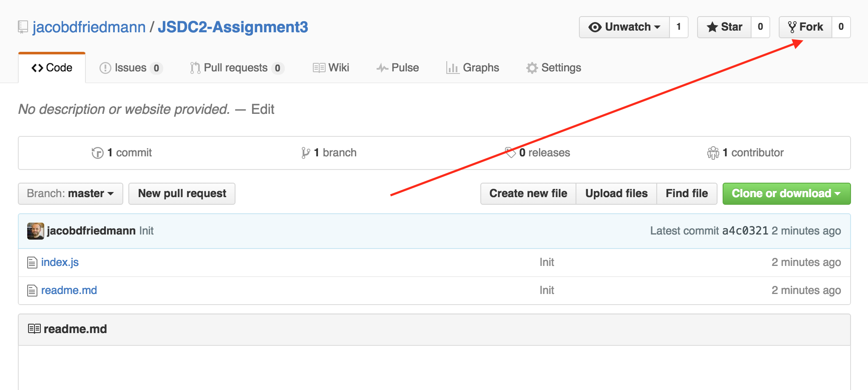Open the Pulse tab

[397, 68]
